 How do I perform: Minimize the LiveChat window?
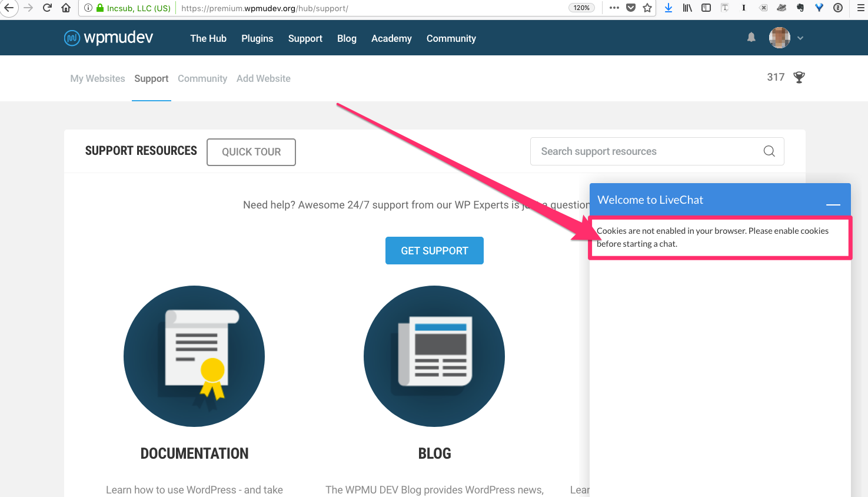click(x=833, y=204)
